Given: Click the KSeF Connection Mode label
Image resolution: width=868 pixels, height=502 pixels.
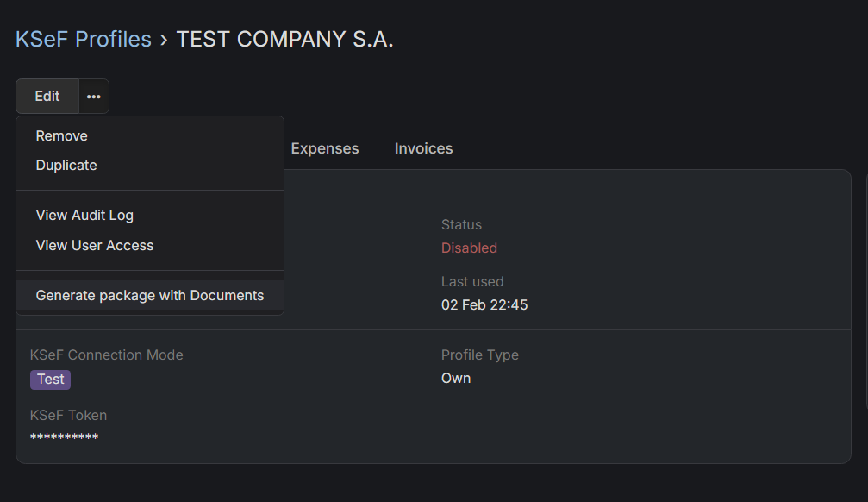Looking at the screenshot, I should (x=107, y=355).
